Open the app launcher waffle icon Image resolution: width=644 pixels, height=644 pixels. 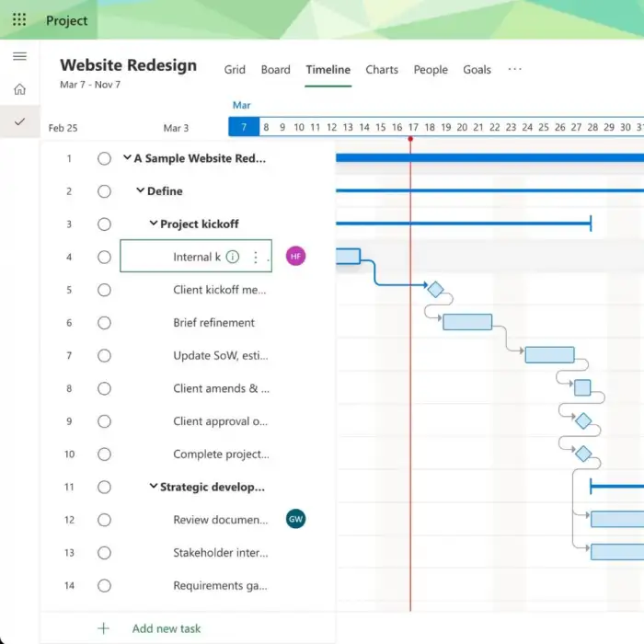[19, 19]
